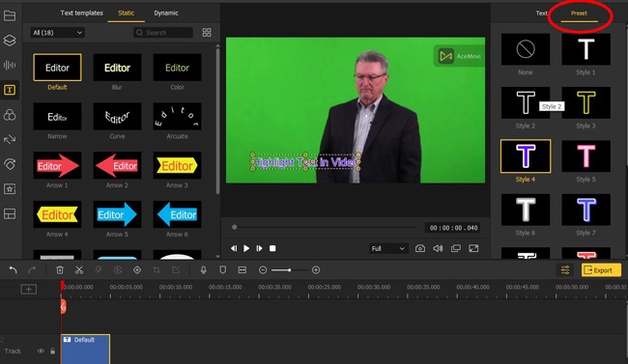Click the preview playback progress bar
Viewport: 628px width, 364px height.
pyautogui.click(x=325, y=228)
